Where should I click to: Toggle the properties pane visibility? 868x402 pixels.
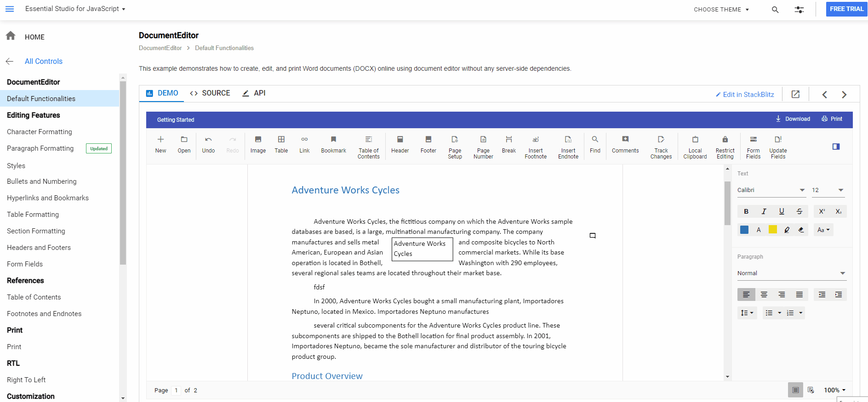point(836,147)
